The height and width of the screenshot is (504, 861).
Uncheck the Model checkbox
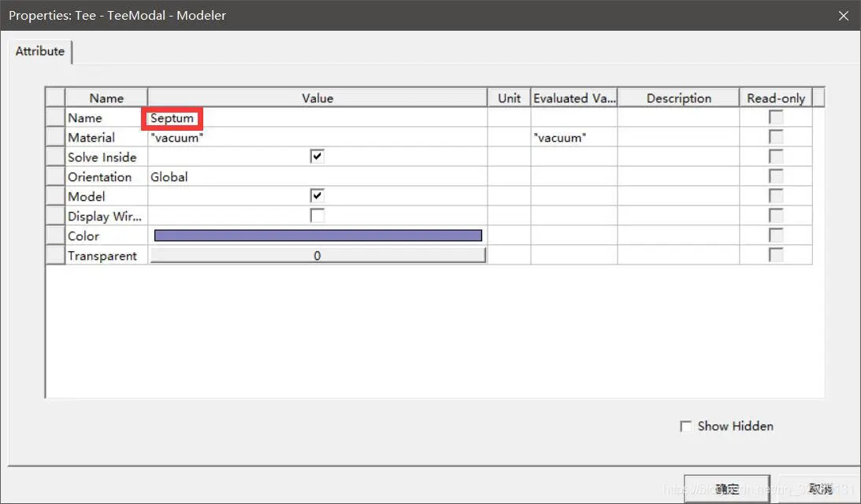pos(317,196)
